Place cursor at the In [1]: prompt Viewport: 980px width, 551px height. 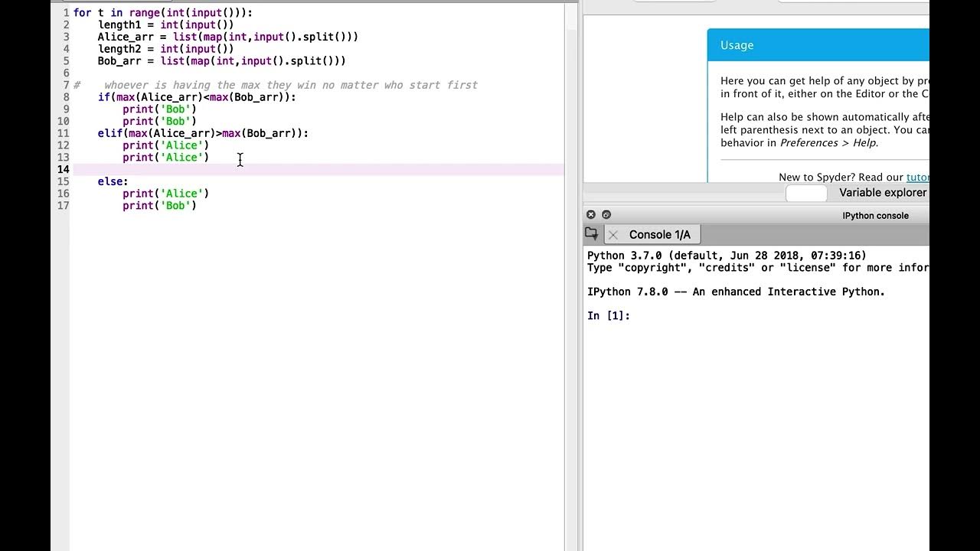(609, 316)
